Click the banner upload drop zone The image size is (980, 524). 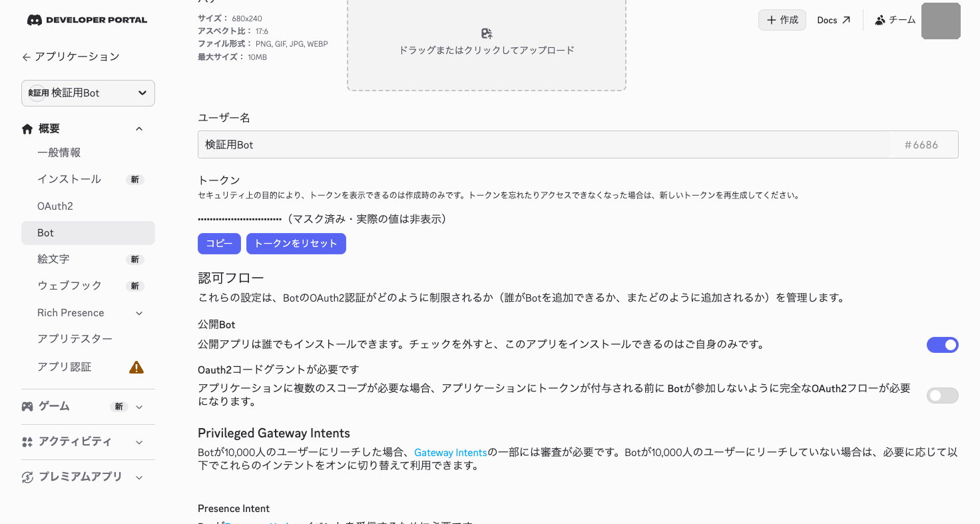coord(487,44)
